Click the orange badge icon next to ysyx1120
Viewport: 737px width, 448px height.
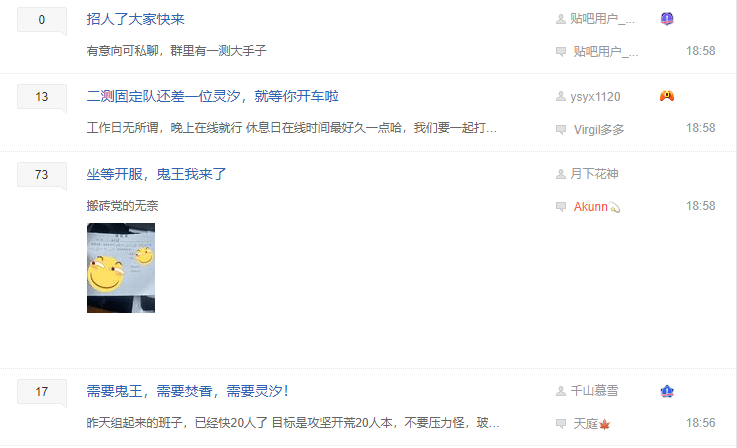(666, 96)
